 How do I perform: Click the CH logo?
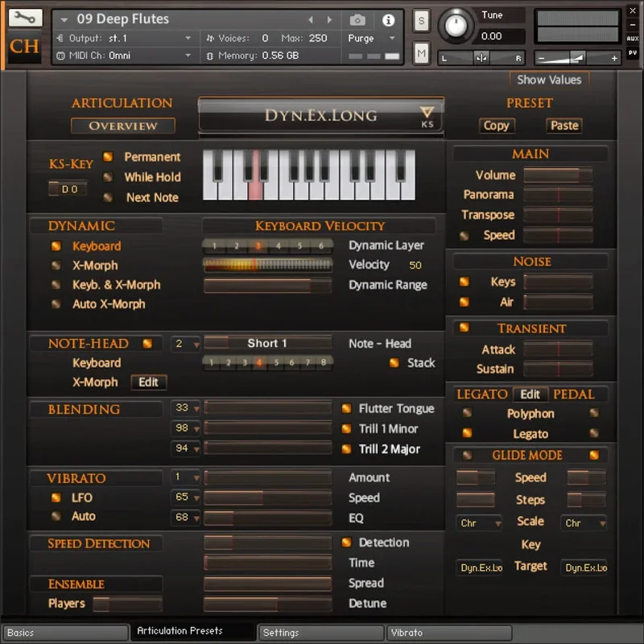[24, 47]
